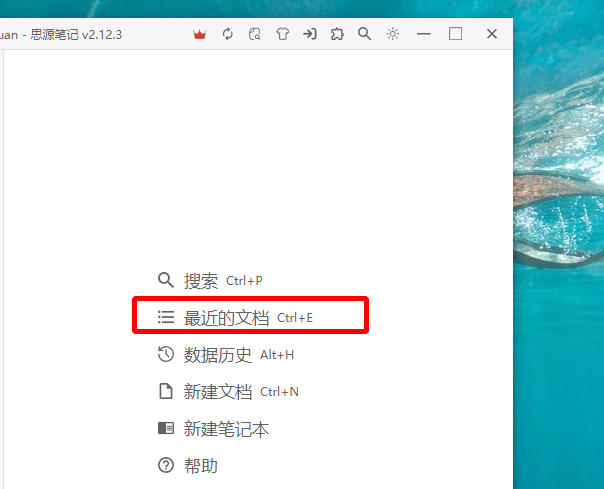Viewport: 604px width, 489px height.
Task: Open the plugins puzzle piece icon
Action: tap(337, 34)
